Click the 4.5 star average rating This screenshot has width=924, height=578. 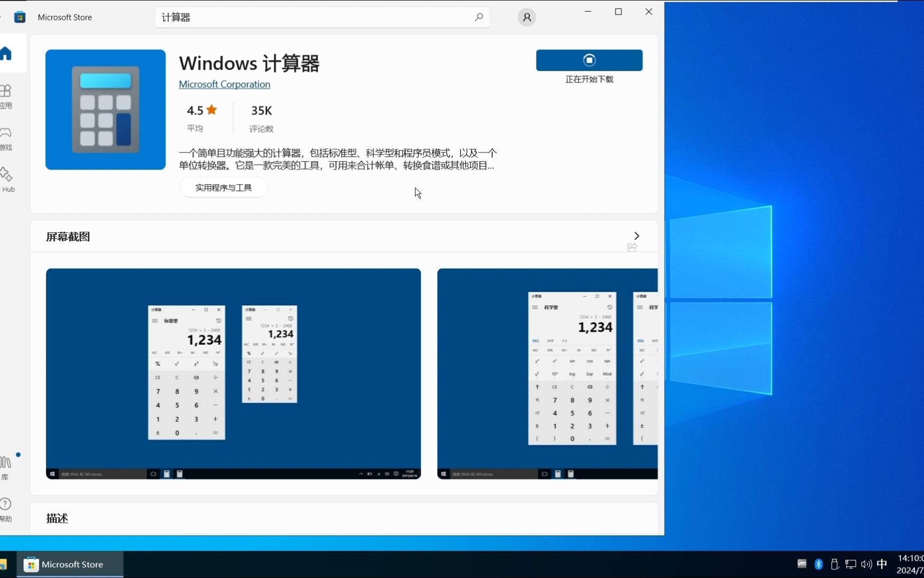(202, 118)
